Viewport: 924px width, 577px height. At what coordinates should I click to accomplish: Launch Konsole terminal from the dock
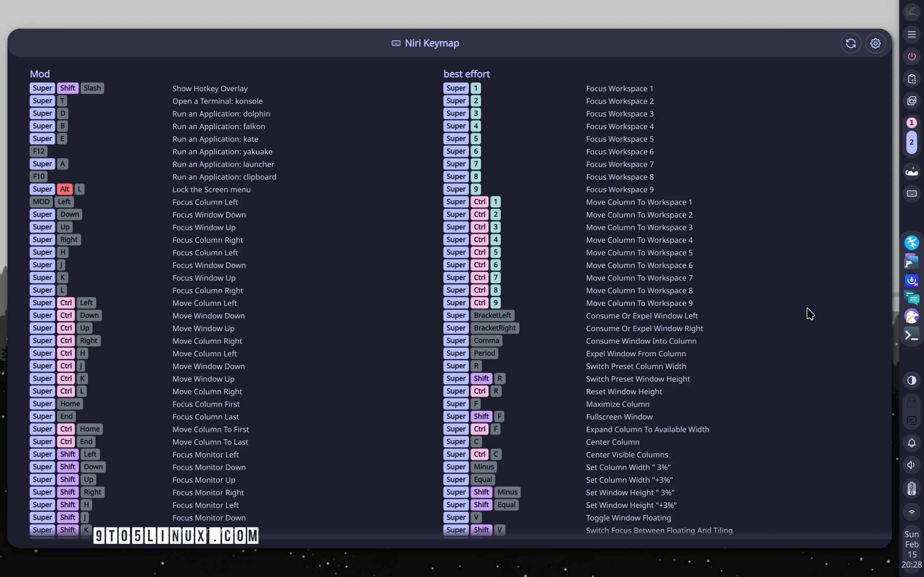click(x=912, y=335)
